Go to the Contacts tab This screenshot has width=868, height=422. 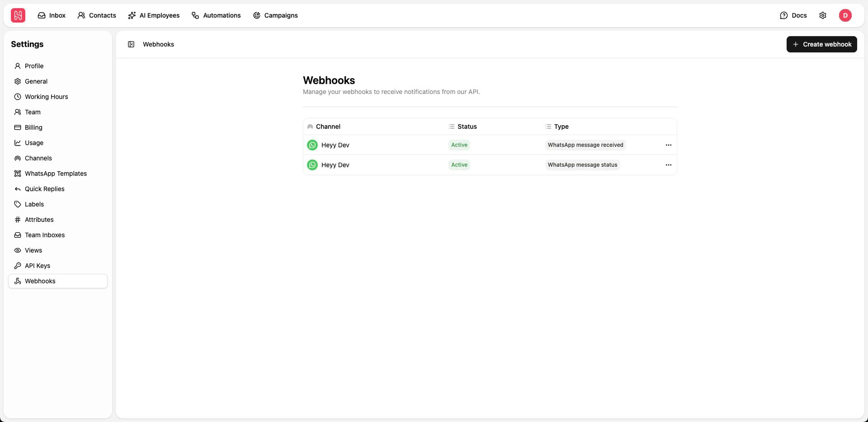pos(97,15)
